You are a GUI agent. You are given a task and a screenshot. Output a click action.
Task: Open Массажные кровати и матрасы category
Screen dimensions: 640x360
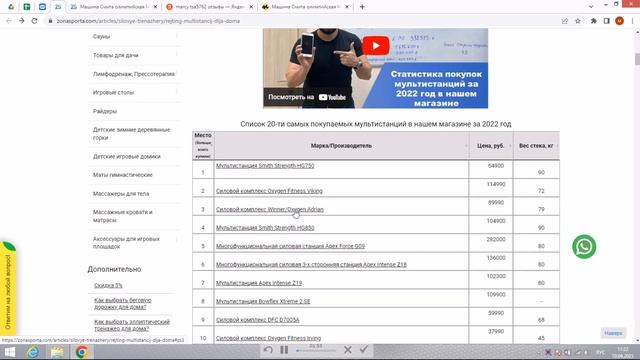[x=122, y=216]
